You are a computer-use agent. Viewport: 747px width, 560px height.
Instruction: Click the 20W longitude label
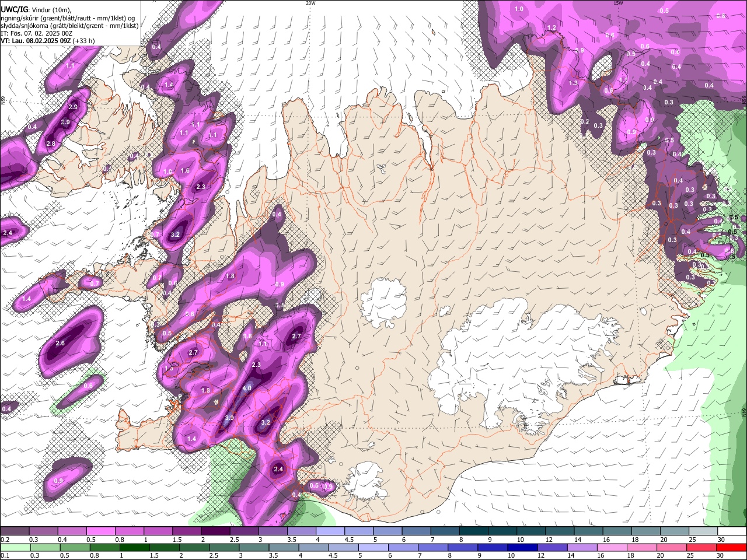(310, 3)
